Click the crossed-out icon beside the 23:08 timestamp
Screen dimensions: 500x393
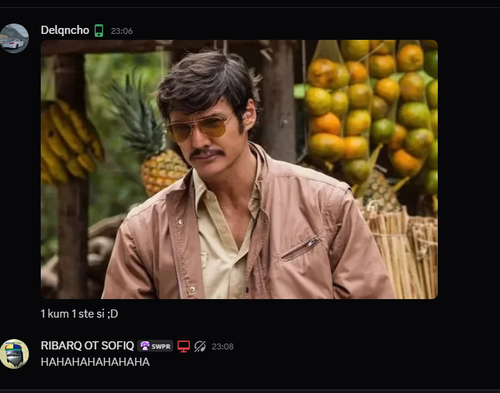[200, 346]
